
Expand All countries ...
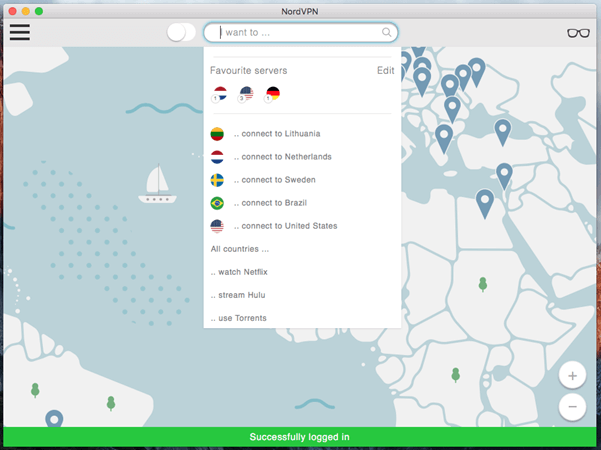240,249
